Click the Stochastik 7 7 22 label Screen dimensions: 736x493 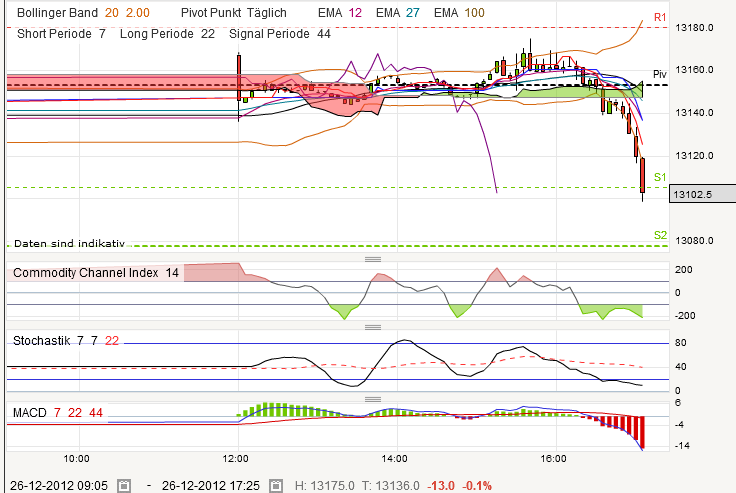[x=66, y=340]
